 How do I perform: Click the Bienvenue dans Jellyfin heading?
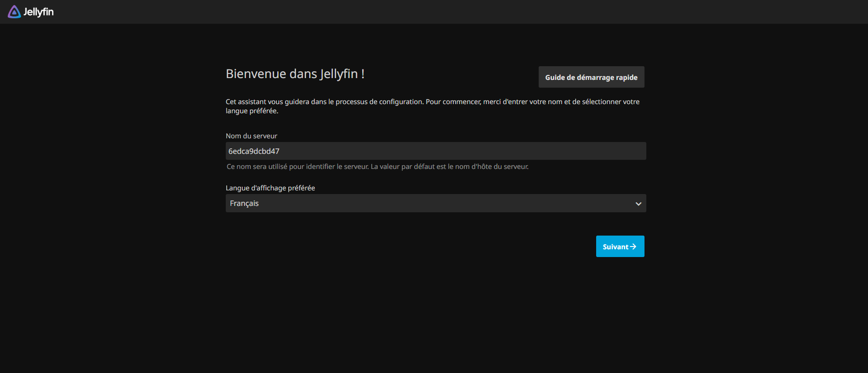295,74
